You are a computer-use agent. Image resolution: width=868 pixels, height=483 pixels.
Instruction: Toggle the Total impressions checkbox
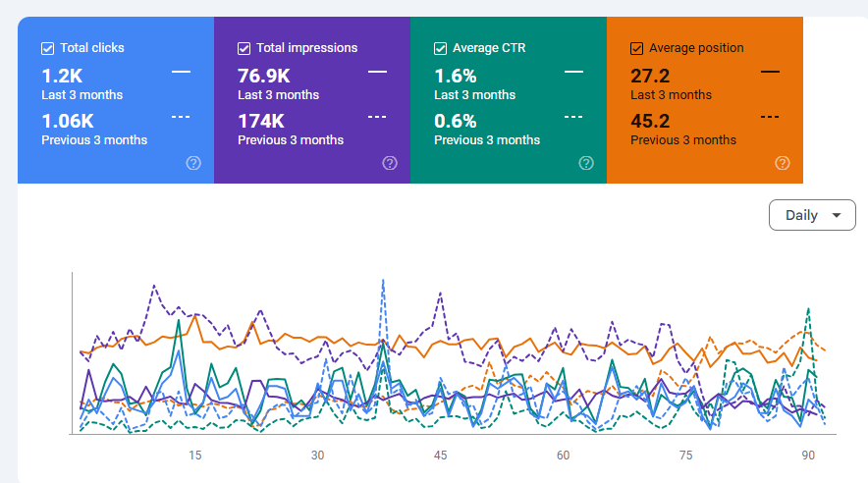(244, 48)
